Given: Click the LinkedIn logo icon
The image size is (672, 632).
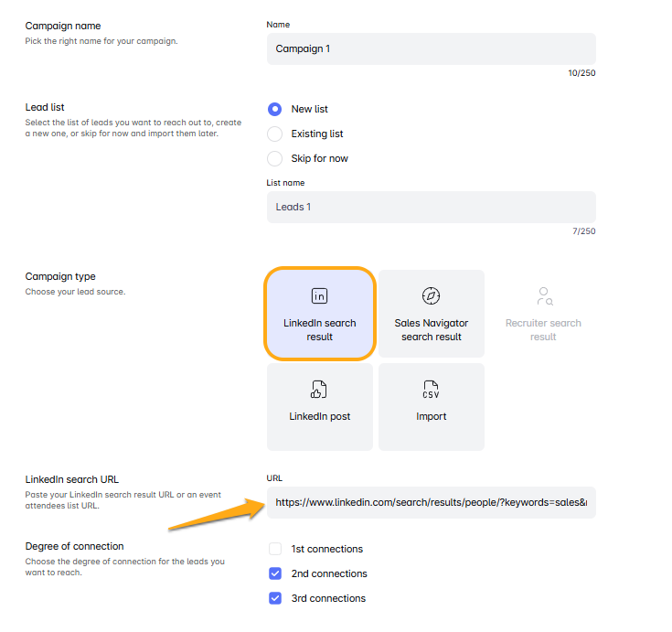Looking at the screenshot, I should click(x=319, y=295).
